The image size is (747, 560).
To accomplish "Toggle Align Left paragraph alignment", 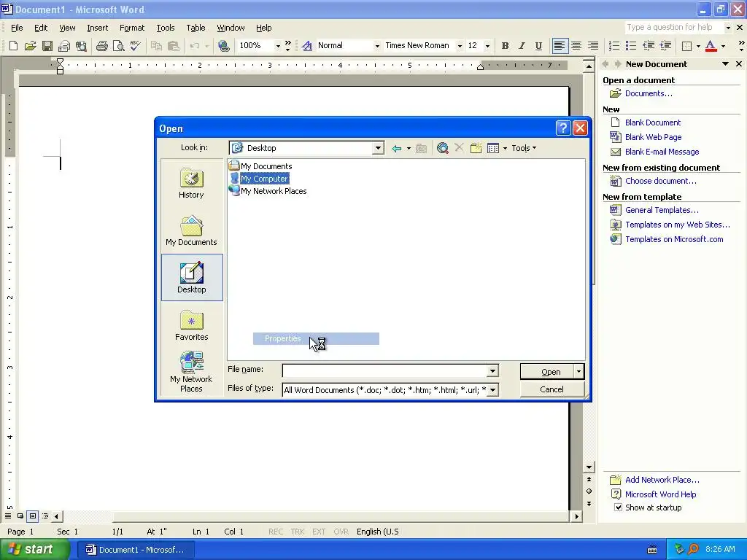I will point(560,46).
